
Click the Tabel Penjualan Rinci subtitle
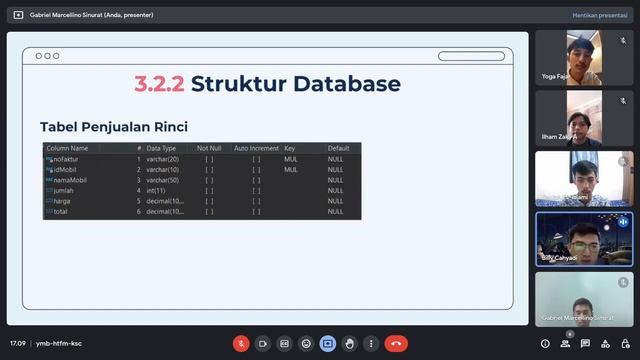click(x=114, y=127)
